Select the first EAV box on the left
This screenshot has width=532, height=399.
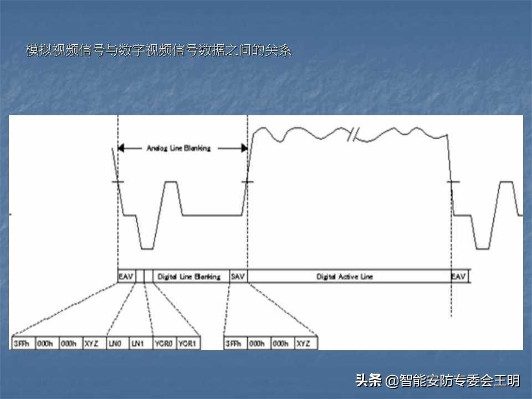point(126,276)
